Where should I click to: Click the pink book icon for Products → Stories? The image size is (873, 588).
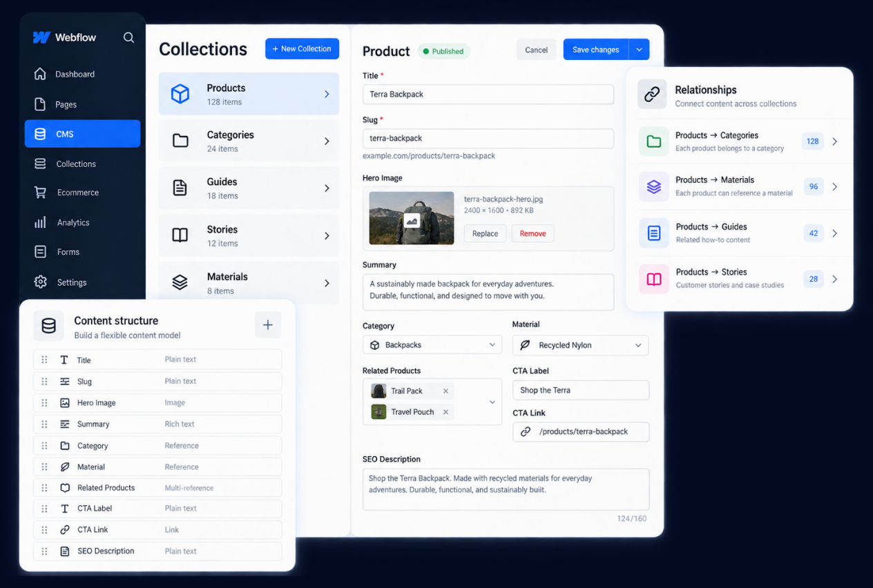point(653,279)
